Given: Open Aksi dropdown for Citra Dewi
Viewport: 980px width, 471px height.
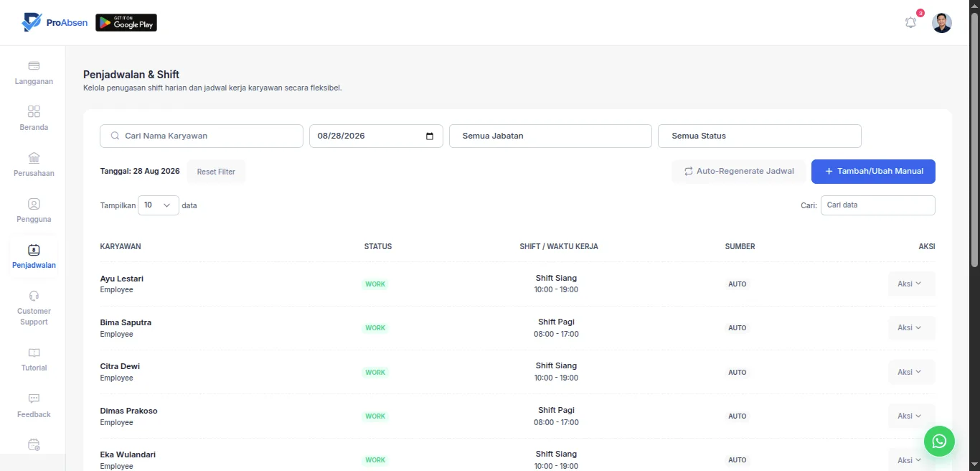Looking at the screenshot, I should [x=911, y=372].
